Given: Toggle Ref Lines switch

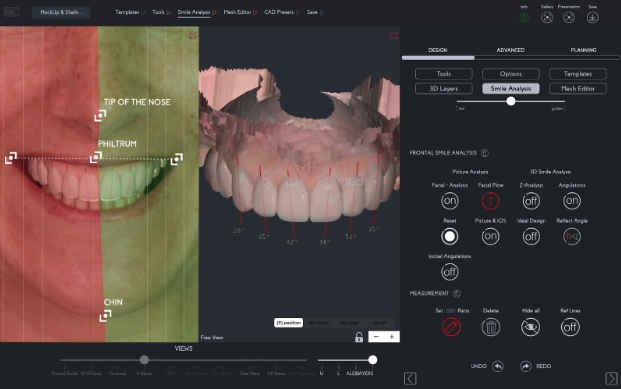Looking at the screenshot, I should tap(570, 327).
